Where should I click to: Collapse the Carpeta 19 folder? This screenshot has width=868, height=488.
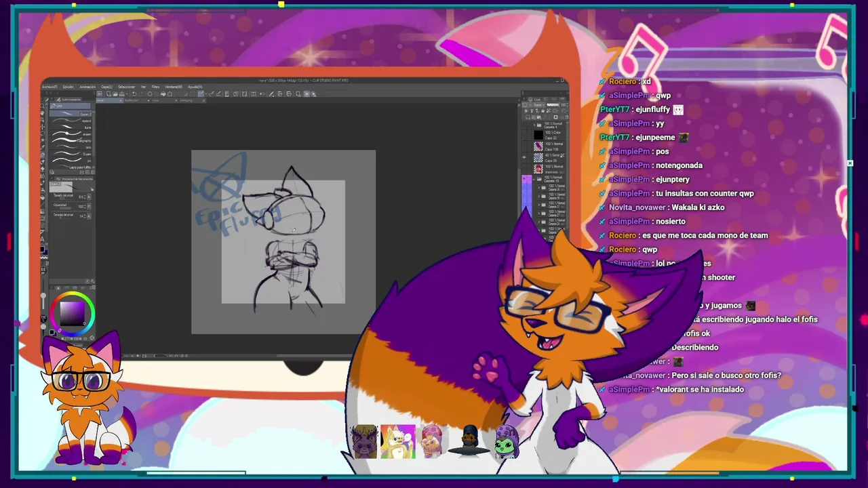pyautogui.click(x=534, y=180)
